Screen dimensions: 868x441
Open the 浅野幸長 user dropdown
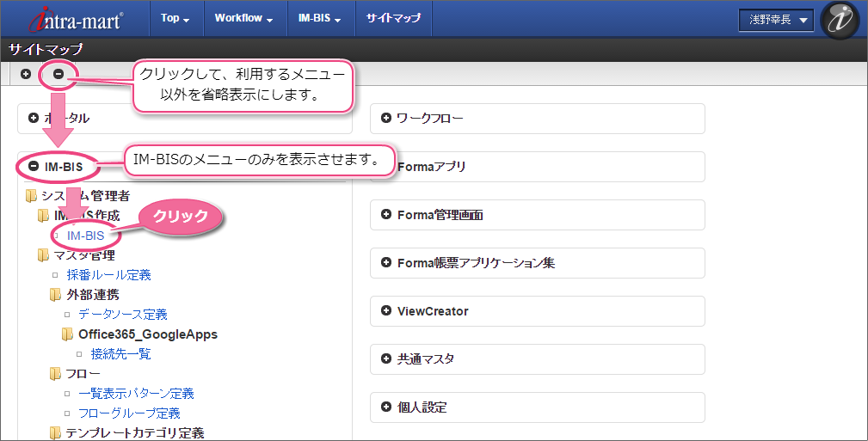click(776, 20)
